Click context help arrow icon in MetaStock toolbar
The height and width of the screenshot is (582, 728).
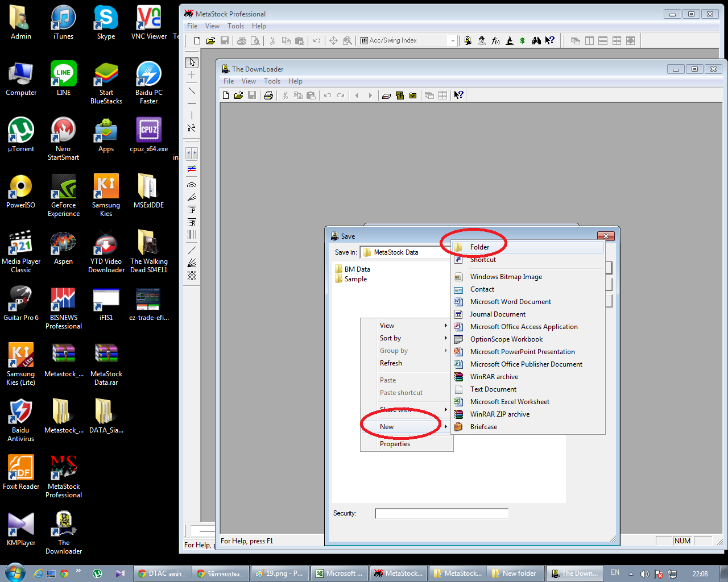click(x=550, y=40)
